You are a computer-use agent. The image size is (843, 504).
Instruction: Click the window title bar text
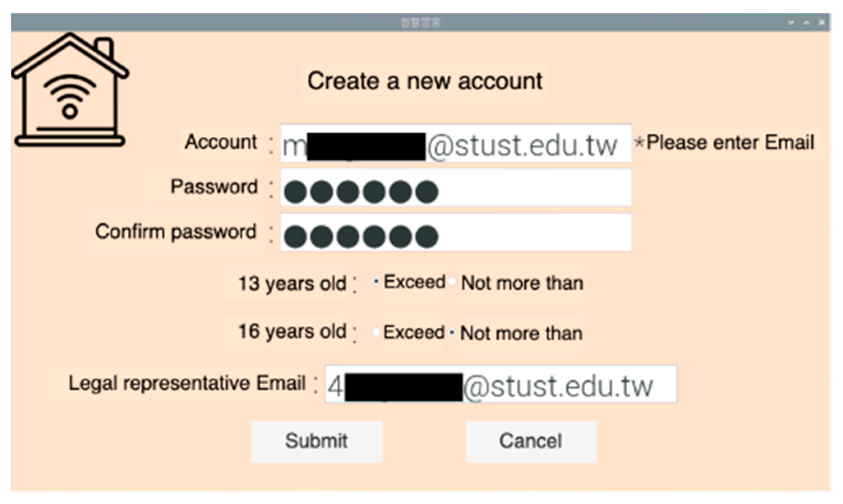420,23
